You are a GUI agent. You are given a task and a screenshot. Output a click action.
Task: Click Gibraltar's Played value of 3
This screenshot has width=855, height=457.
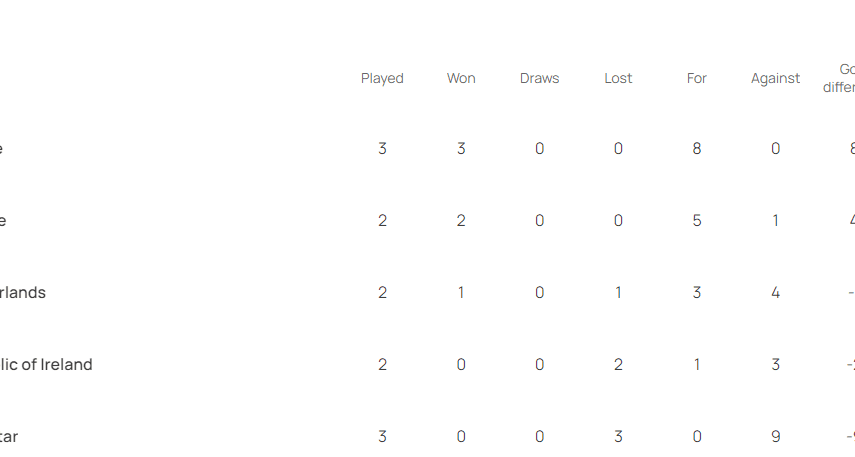pyautogui.click(x=382, y=437)
